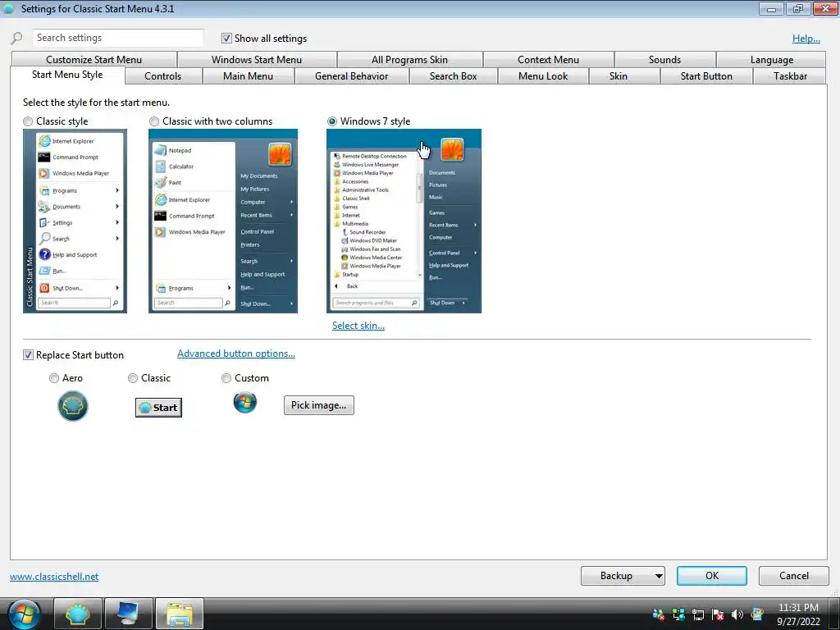Open the Select skin... link

coord(358,326)
